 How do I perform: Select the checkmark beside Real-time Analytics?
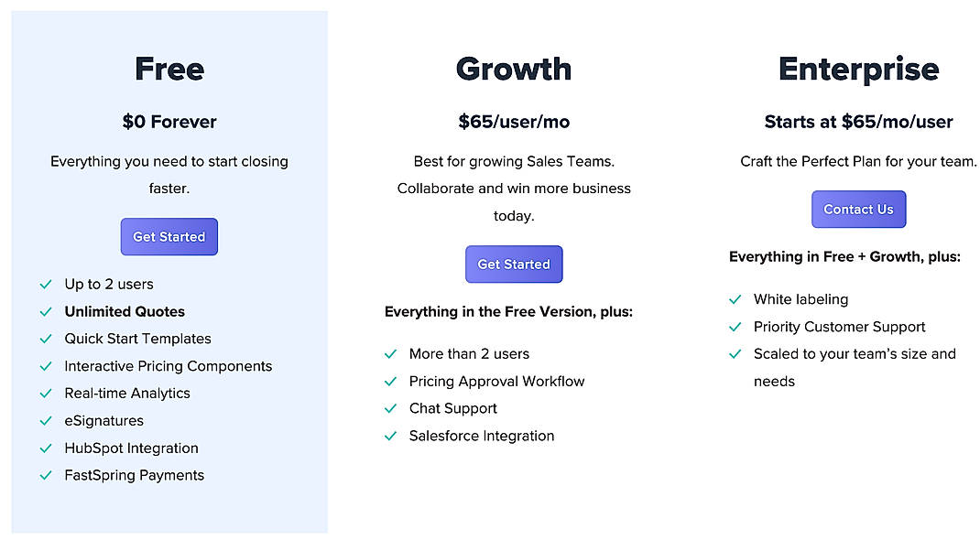point(46,394)
